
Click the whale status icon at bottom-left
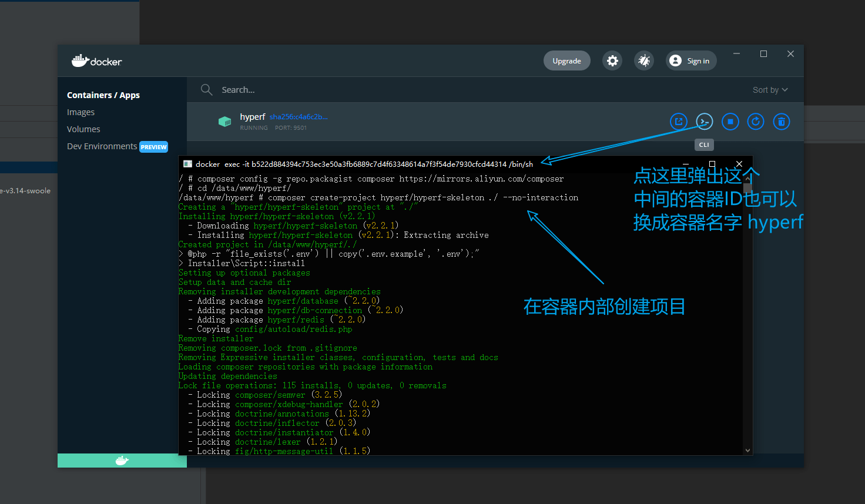tap(122, 461)
